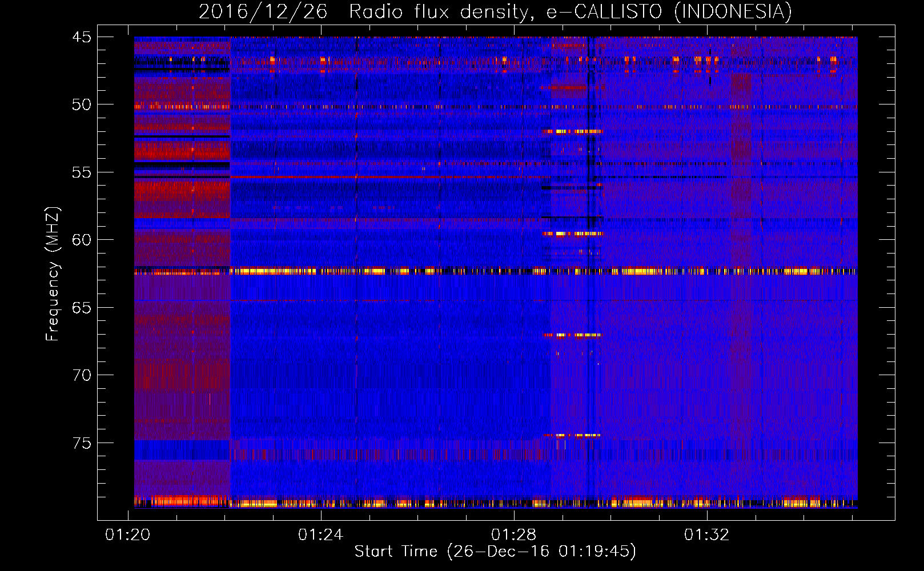
Task: Click the time tick label '01:20'
Action: pos(128,534)
